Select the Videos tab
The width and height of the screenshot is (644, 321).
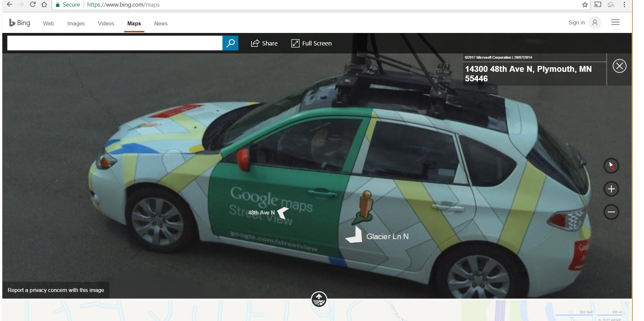click(x=105, y=23)
